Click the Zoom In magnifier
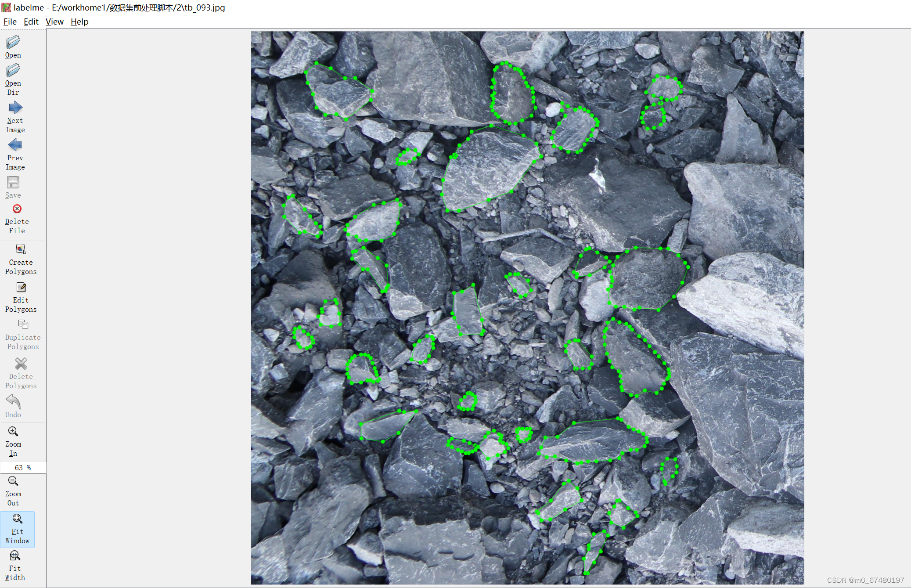Image resolution: width=911 pixels, height=588 pixels. click(x=13, y=432)
